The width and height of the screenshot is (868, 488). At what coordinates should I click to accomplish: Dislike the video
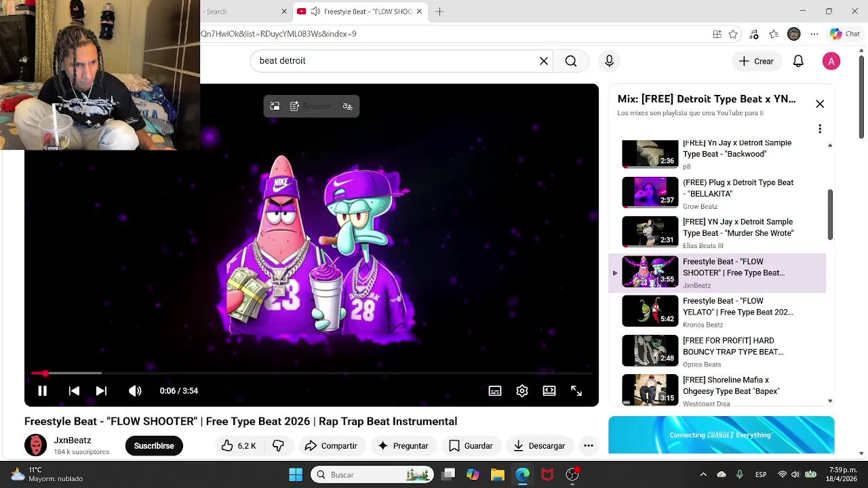tap(278, 446)
